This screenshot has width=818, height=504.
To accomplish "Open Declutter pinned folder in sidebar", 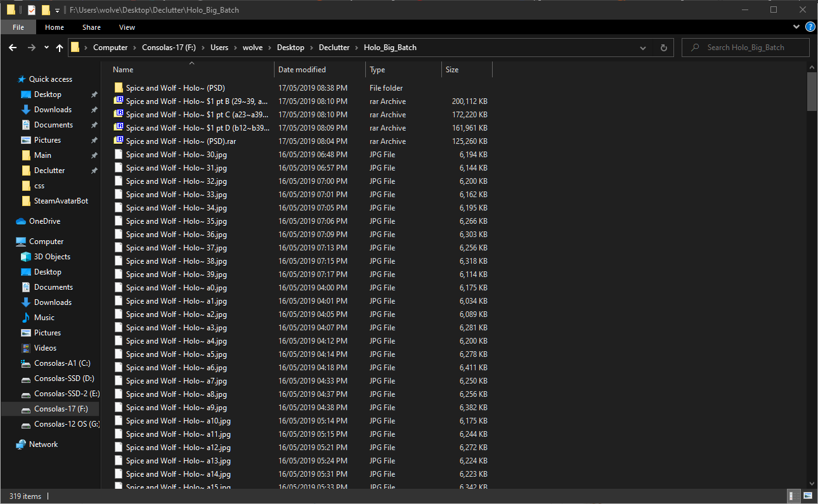I will pos(49,171).
